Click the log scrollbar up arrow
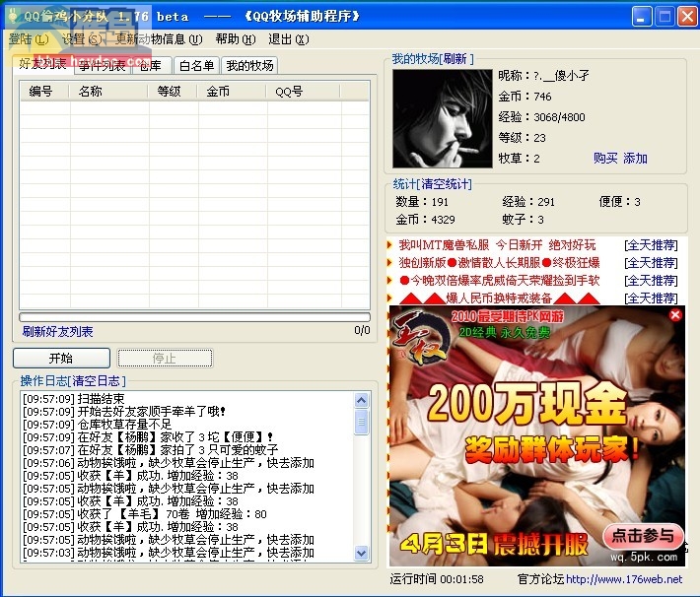The width and height of the screenshot is (700, 597). 362,400
